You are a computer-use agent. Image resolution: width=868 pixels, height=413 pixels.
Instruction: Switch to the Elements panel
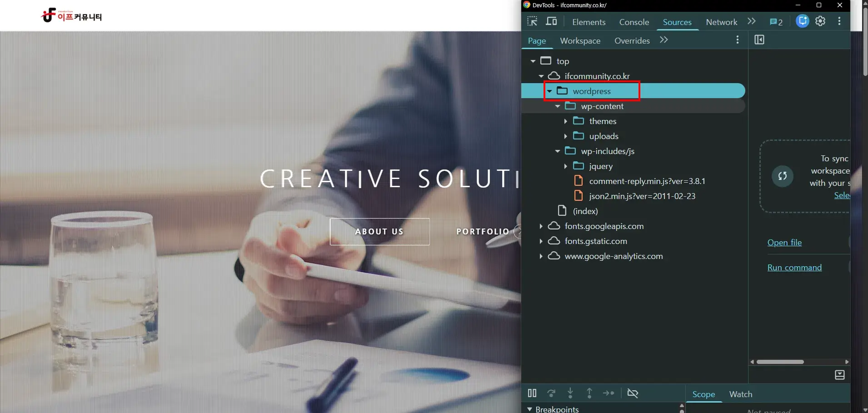(x=589, y=22)
